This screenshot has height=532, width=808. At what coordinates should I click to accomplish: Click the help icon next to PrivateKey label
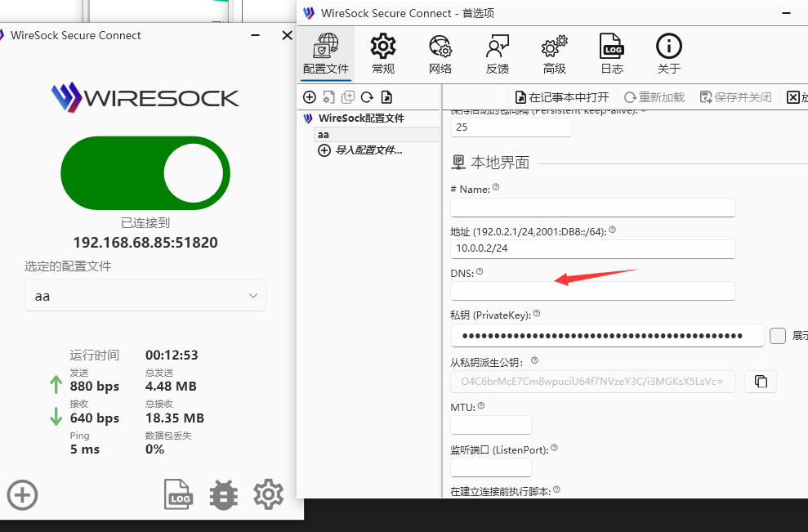(x=537, y=314)
